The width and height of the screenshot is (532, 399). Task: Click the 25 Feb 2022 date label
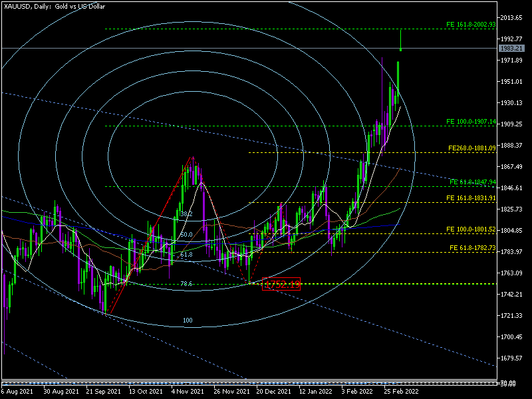[x=401, y=392]
